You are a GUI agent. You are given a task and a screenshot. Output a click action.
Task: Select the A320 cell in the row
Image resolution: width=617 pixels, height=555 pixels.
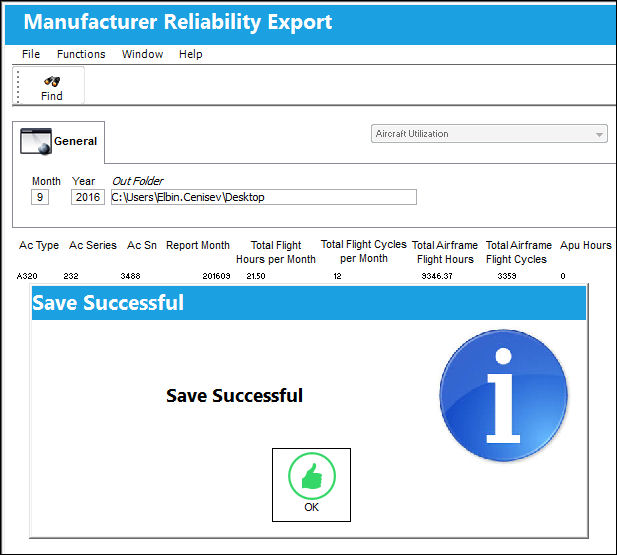(27, 276)
